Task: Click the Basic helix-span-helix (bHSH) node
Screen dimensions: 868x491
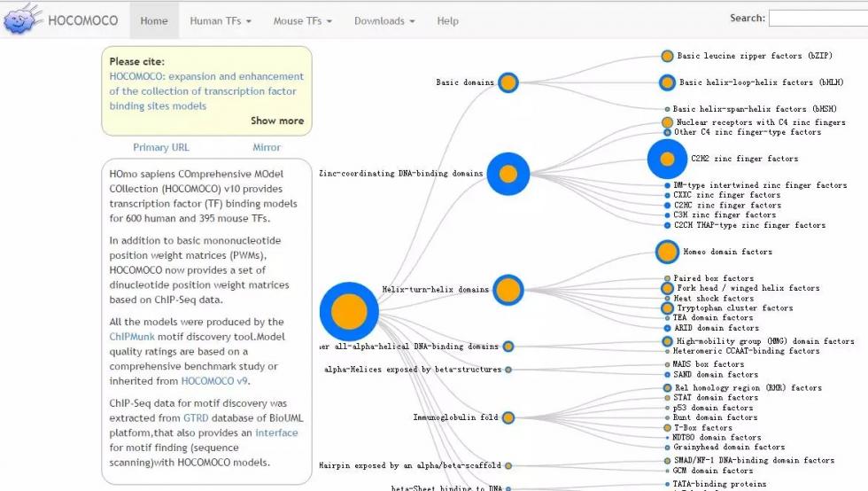Action: coord(667,109)
